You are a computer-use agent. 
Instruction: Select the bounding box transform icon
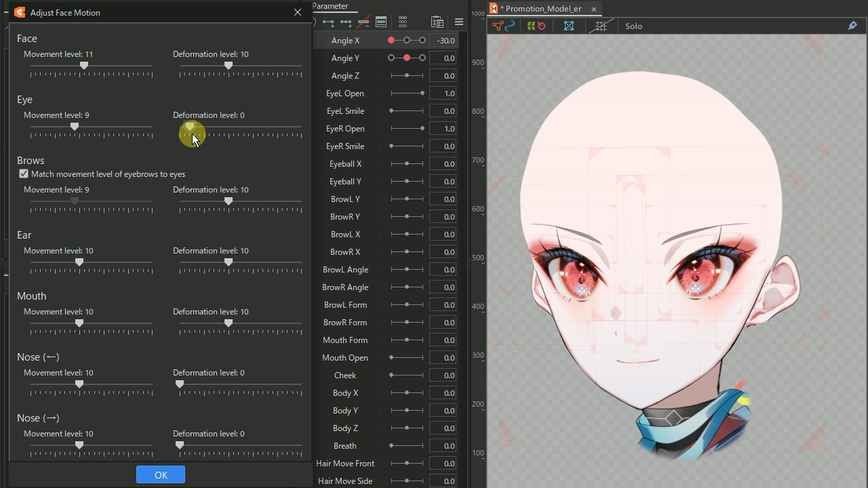pyautogui.click(x=570, y=26)
